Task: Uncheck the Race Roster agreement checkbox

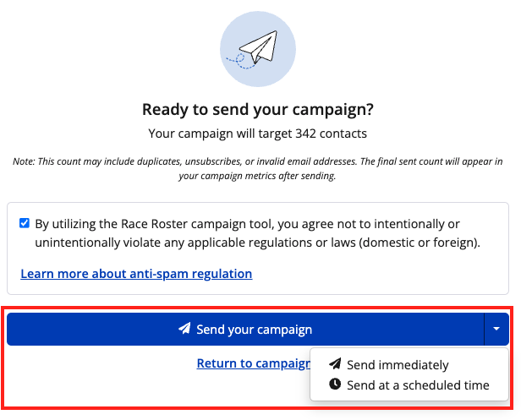Action: click(24, 224)
